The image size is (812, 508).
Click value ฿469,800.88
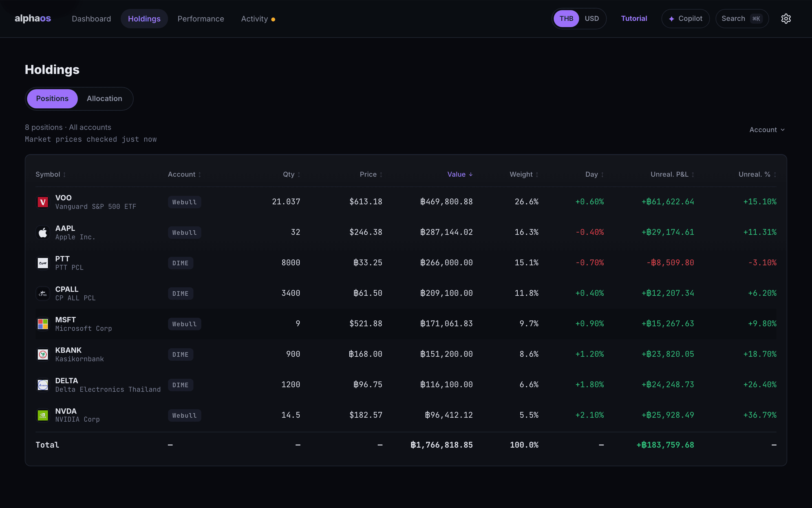click(446, 202)
